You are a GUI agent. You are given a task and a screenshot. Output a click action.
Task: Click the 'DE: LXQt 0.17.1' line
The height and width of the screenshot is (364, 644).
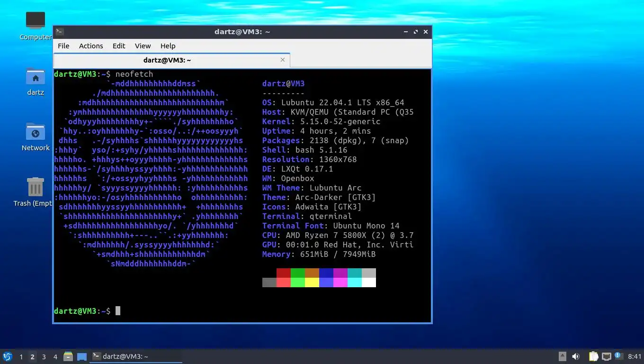[x=298, y=169]
